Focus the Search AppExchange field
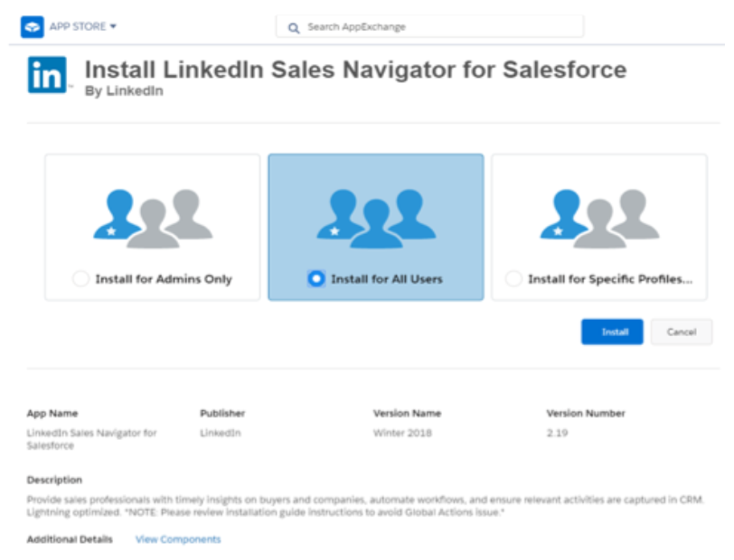Viewport: 734px width, 560px height. pos(429,27)
